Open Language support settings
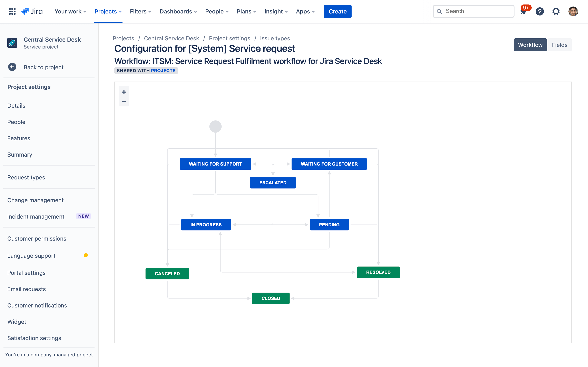588x367 pixels. click(x=31, y=255)
